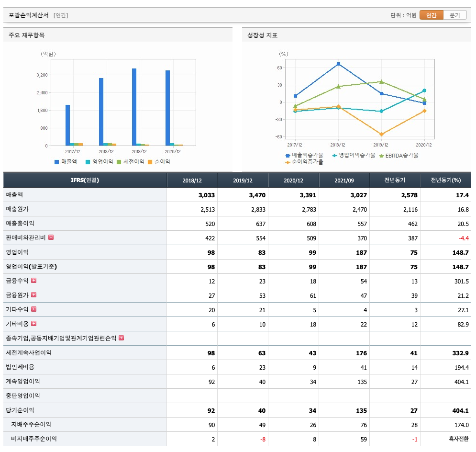
Task: Select the 중단영업이익 row label
Action: 23,395
